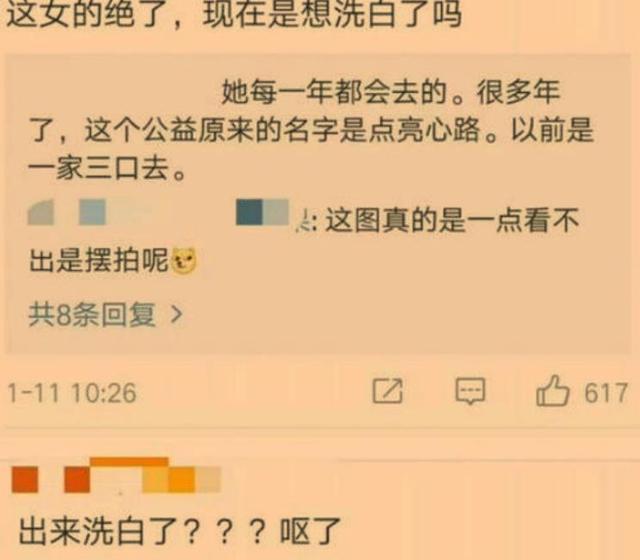Open the orange pixelated commenter username

116,476
